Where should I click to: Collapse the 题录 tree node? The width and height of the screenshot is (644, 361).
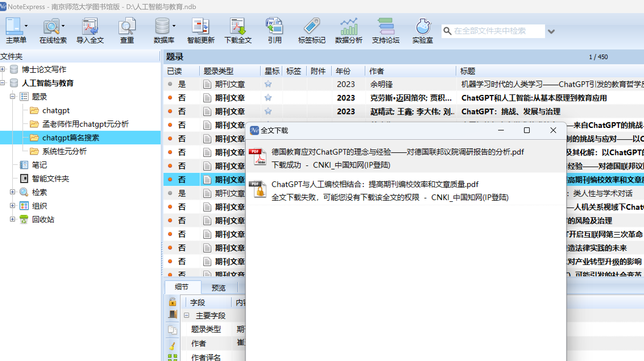pyautogui.click(x=12, y=97)
